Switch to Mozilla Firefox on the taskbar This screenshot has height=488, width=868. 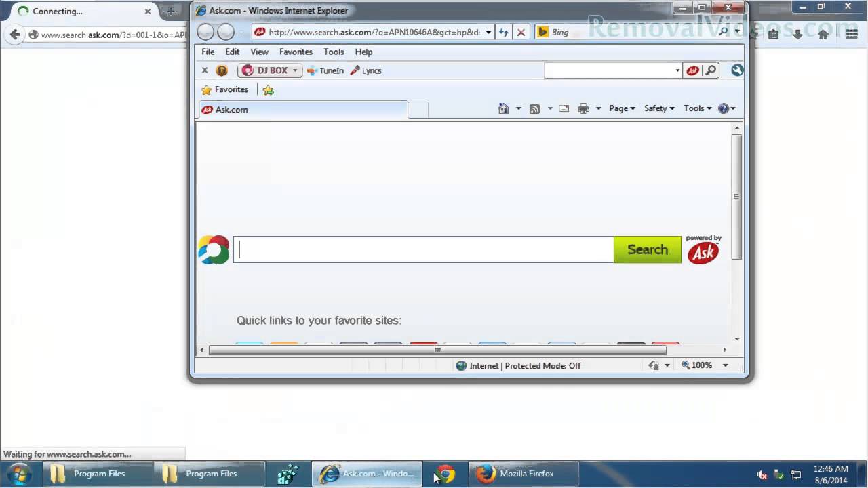tap(524, 474)
